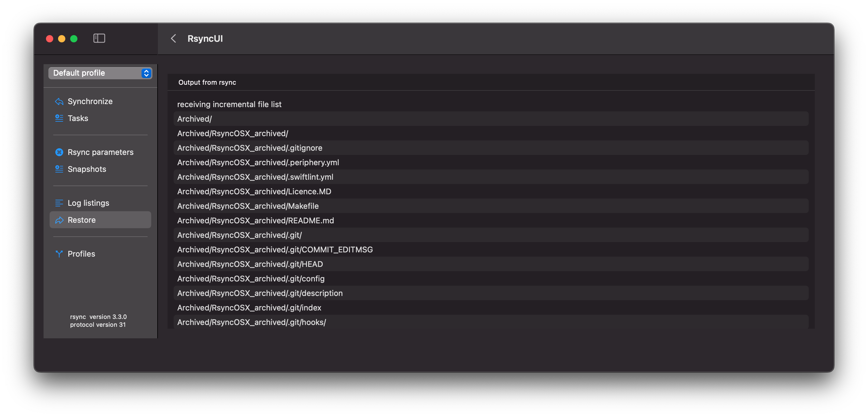Open Rsync parameters settings
868x417 pixels.
[100, 153]
